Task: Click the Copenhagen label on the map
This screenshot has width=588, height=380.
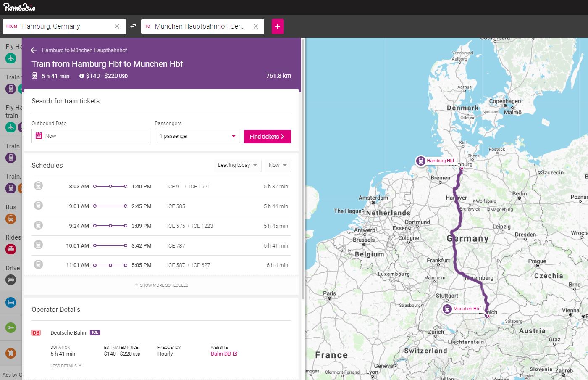Action: tap(505, 101)
